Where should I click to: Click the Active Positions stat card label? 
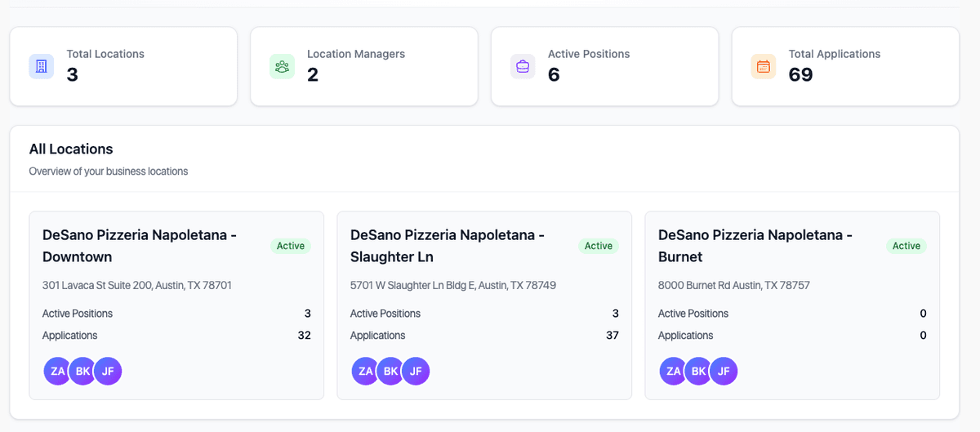coord(589,54)
